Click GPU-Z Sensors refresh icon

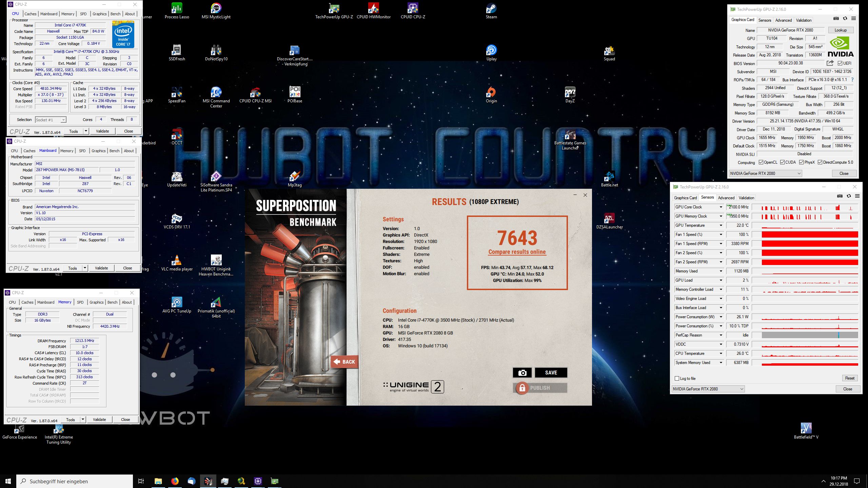(x=849, y=196)
